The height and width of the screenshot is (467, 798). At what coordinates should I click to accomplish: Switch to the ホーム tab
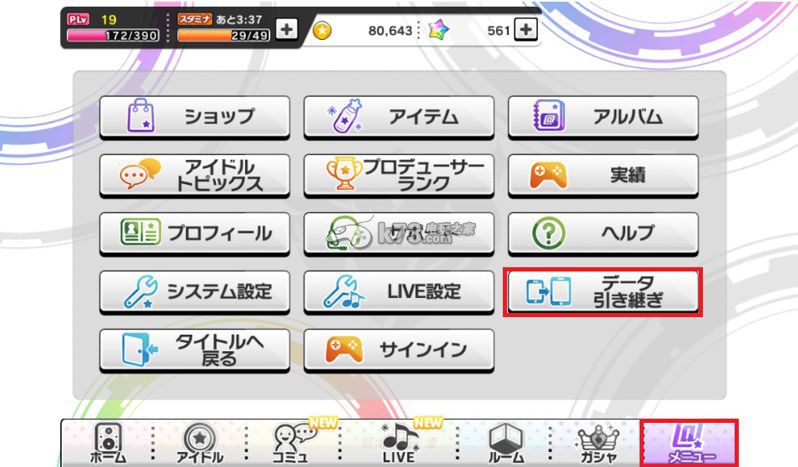pyautogui.click(x=108, y=443)
